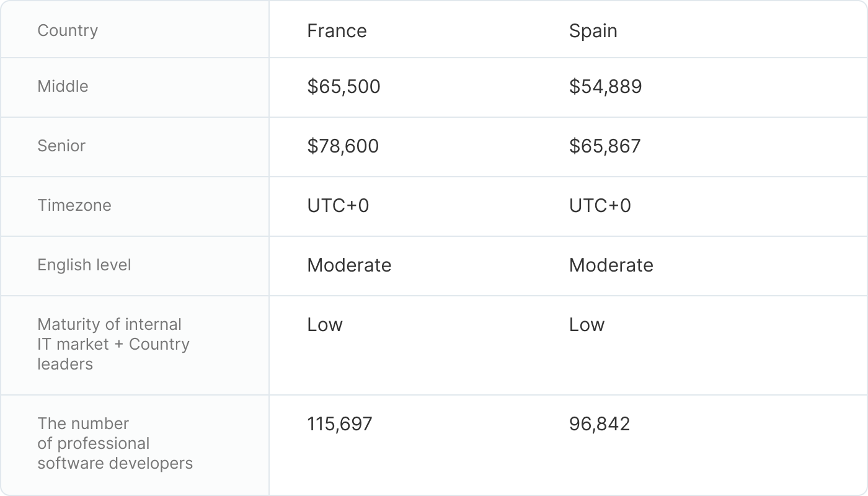Select the Spain column header
Screen dimensions: 868x496
(x=593, y=31)
